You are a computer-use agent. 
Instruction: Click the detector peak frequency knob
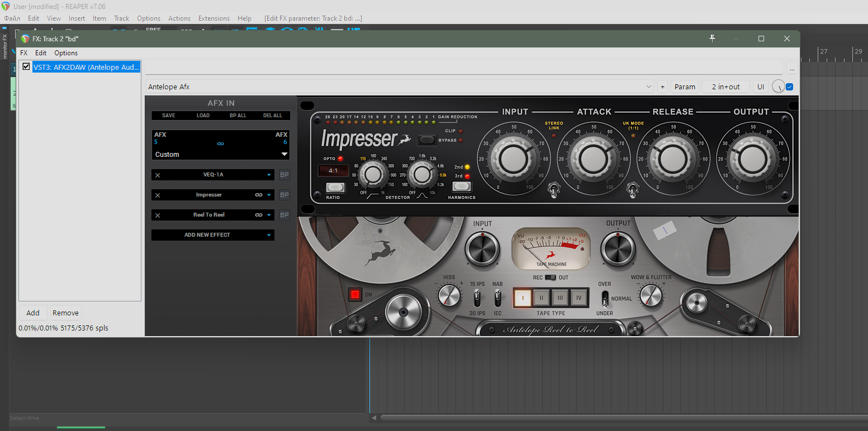(422, 175)
